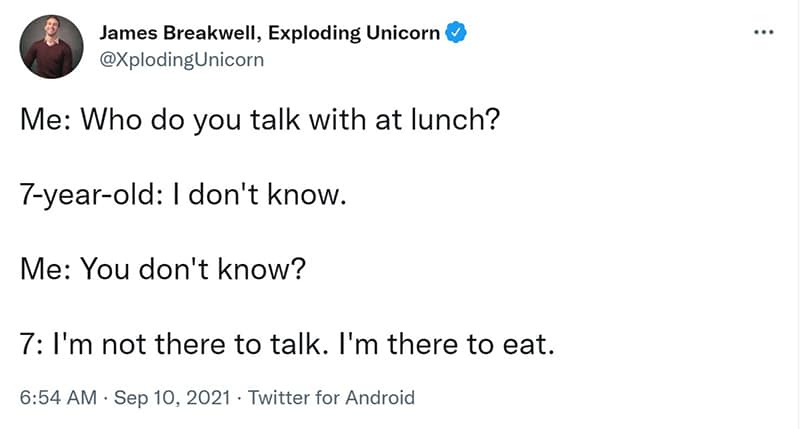Click "Exploding Unicorn" in the display name

[354, 33]
